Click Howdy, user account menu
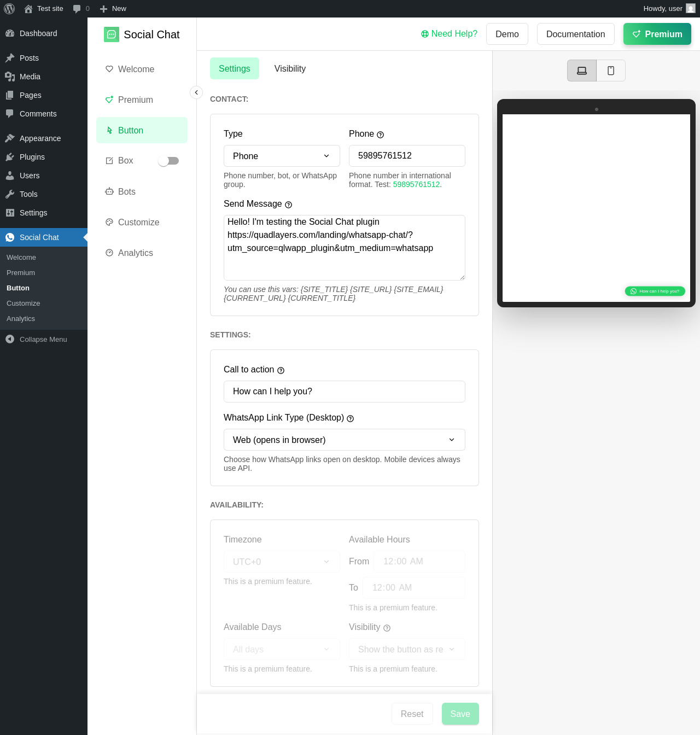Viewport: 700px width, 735px height. tap(669, 9)
